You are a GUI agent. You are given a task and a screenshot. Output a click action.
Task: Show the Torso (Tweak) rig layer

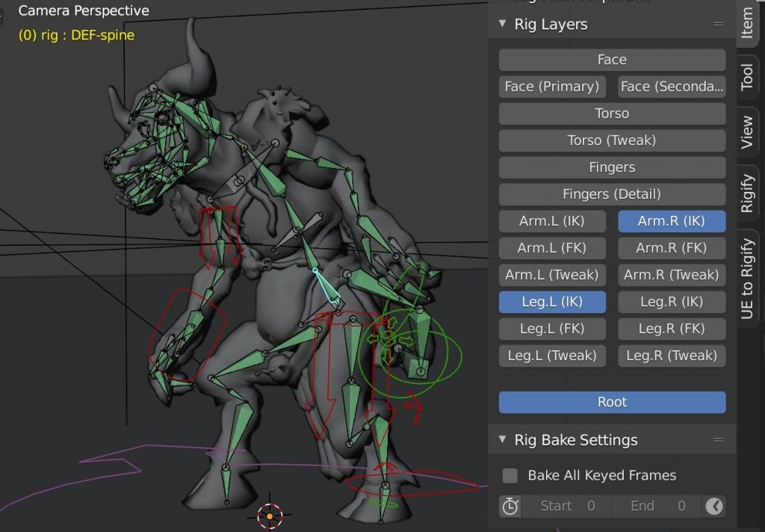pos(612,140)
